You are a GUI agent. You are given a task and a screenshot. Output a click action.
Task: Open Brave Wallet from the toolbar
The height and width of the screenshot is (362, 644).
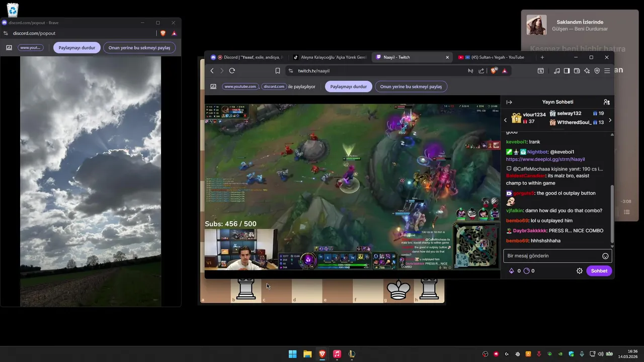click(577, 71)
